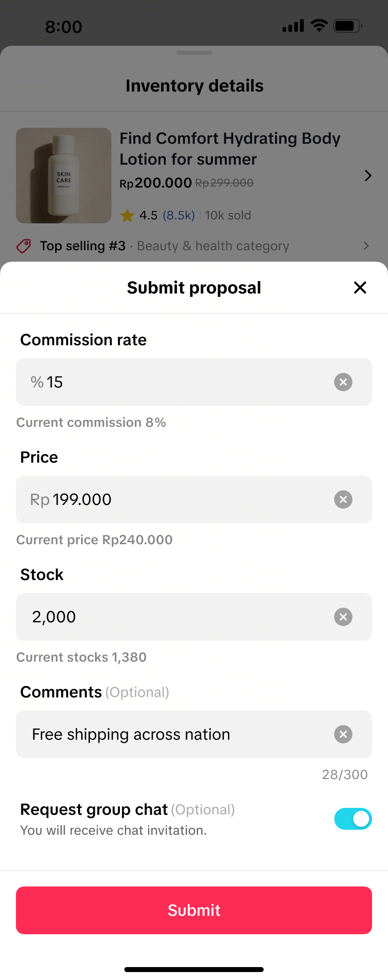
Task: Clear the commission rate field
Action: point(343,382)
